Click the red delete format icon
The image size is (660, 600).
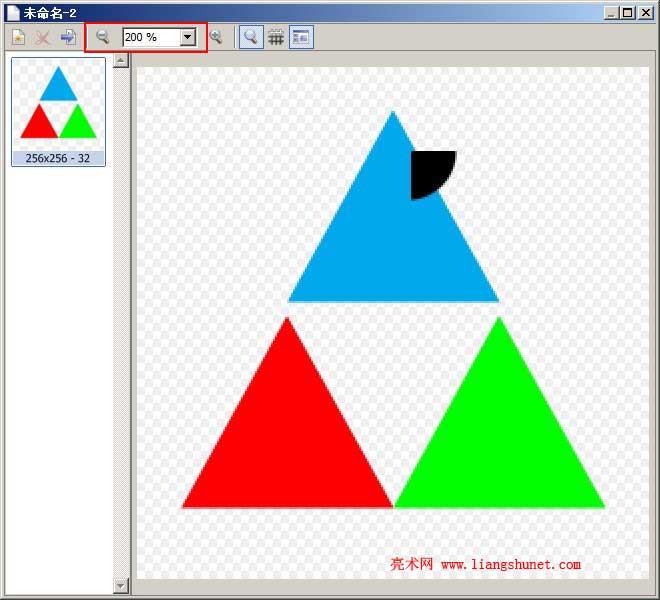[x=43, y=37]
